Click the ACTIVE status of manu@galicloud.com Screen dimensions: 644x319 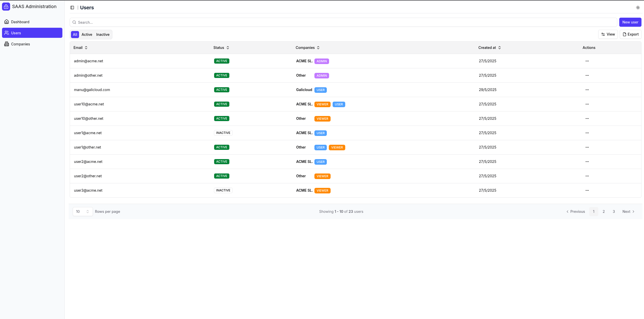(222, 90)
